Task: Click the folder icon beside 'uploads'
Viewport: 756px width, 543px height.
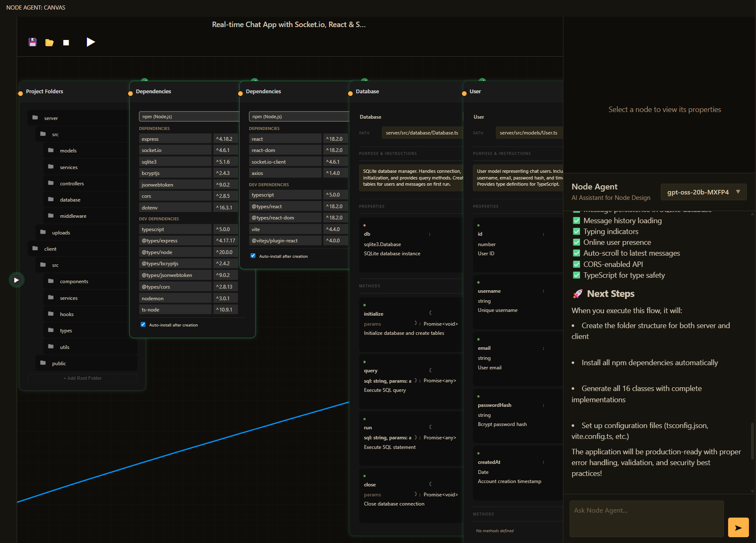Action: click(x=43, y=232)
